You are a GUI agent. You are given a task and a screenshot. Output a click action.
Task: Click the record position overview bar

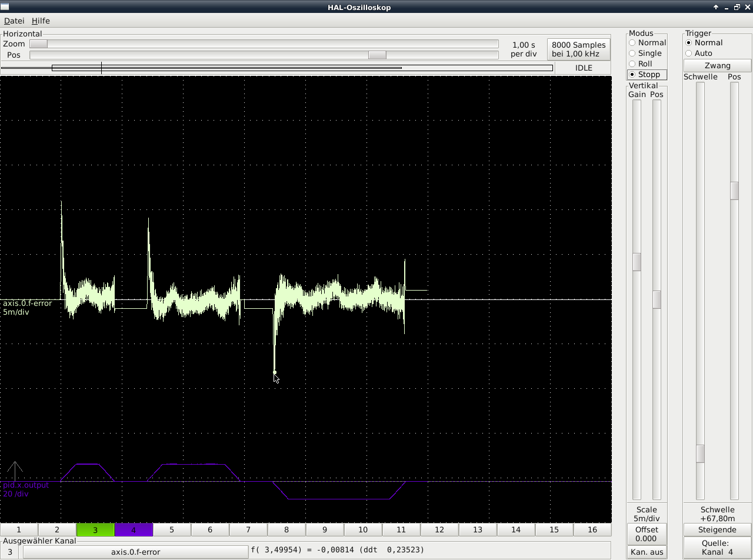click(x=278, y=68)
